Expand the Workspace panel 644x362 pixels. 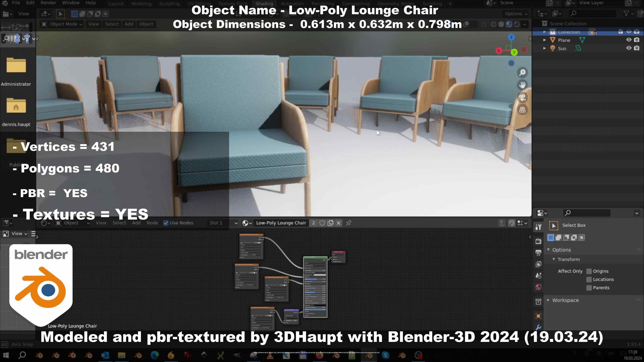[x=549, y=300]
